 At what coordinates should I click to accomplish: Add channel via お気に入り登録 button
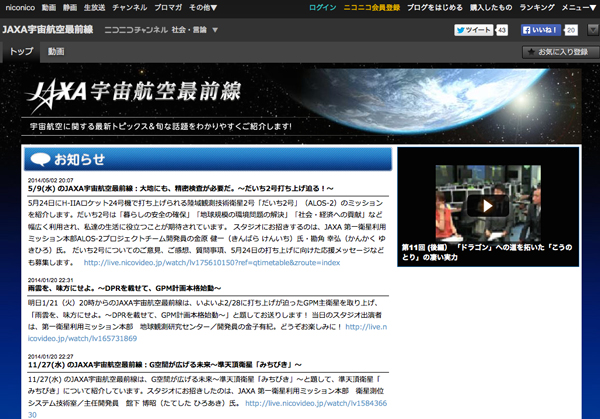(x=556, y=51)
